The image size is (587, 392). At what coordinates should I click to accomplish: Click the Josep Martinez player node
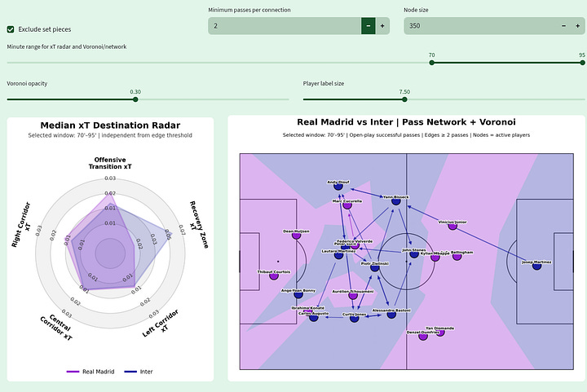[536, 266]
